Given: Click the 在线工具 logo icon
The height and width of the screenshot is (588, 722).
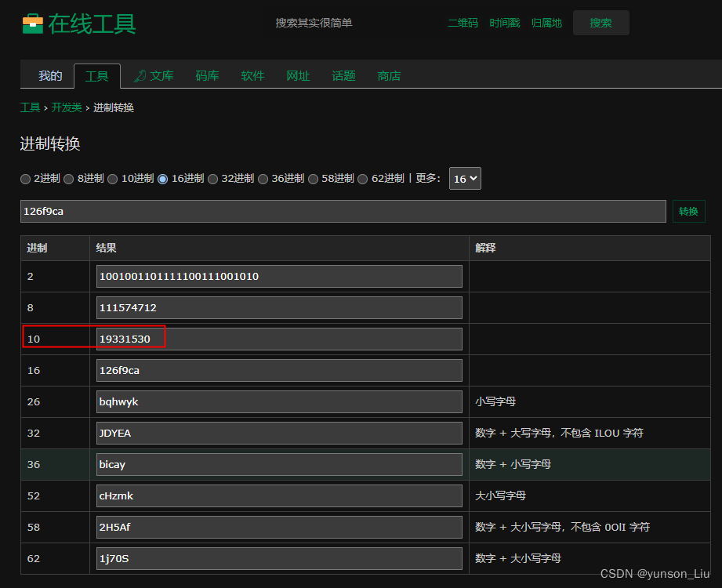Looking at the screenshot, I should (x=33, y=24).
